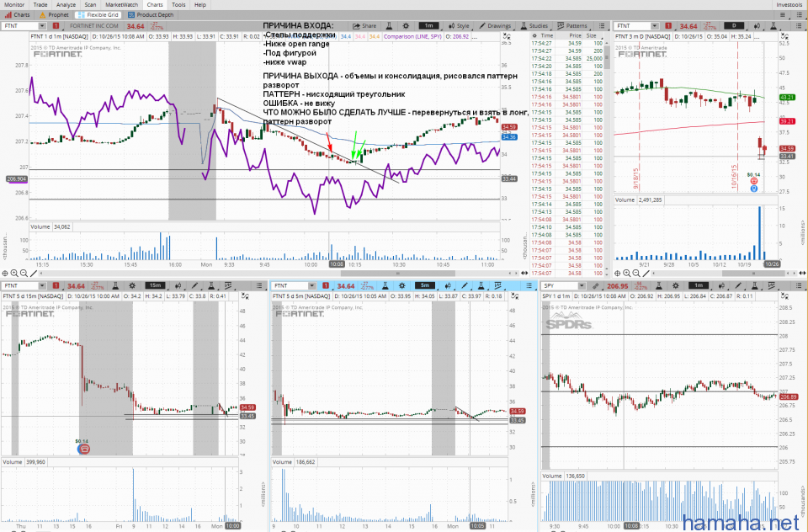The width and height of the screenshot is (808, 532).
Task: Click the studies flask icon on daily chart
Action: click(x=773, y=26)
